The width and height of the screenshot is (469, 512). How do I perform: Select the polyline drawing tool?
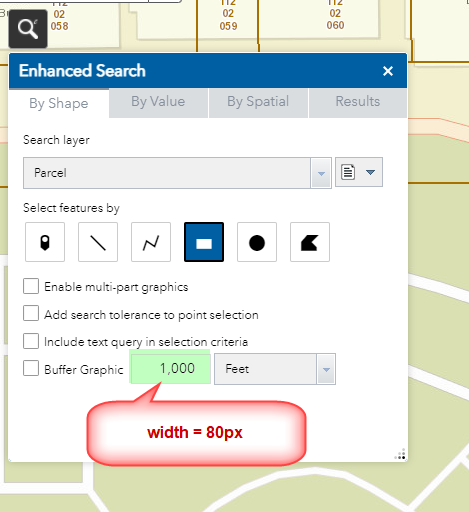pyautogui.click(x=151, y=242)
